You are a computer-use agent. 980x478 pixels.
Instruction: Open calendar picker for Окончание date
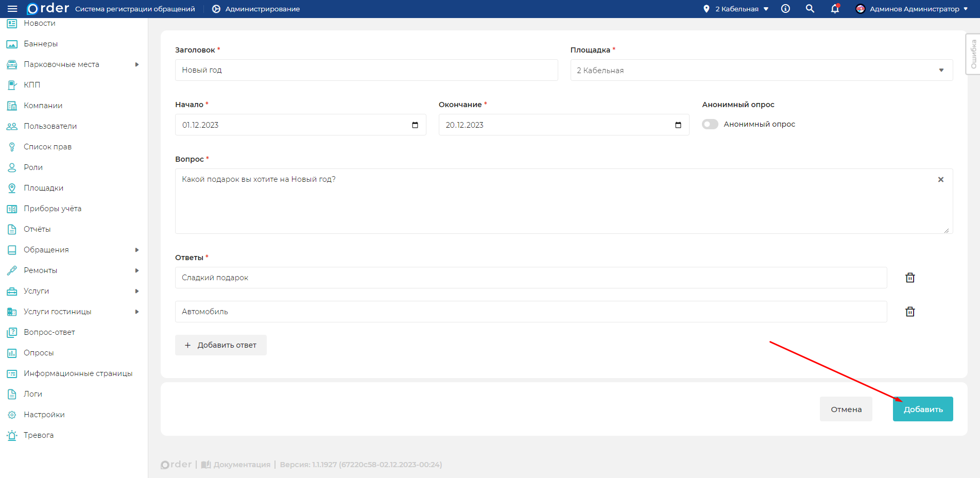coord(678,125)
